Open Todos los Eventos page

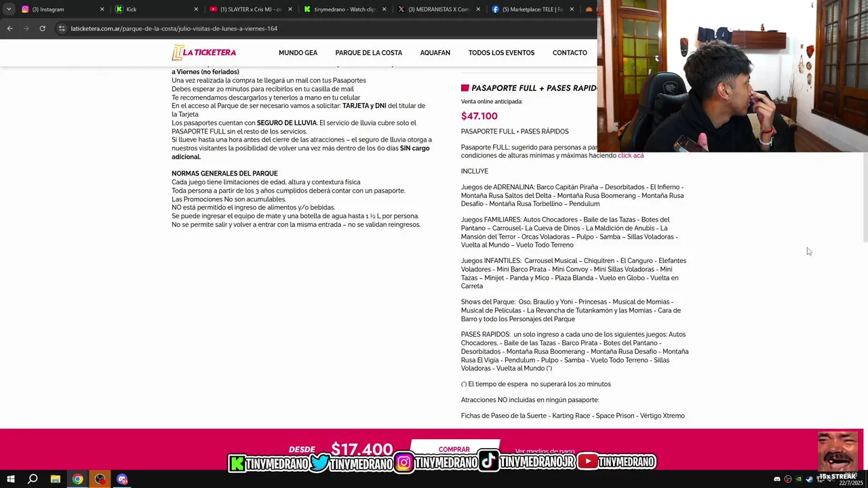(x=501, y=53)
